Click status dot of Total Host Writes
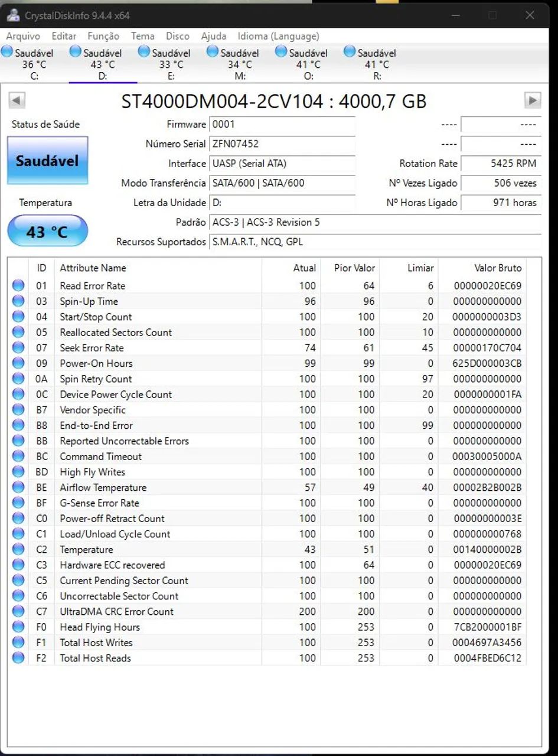Screen dimensions: 558x756 18,643
